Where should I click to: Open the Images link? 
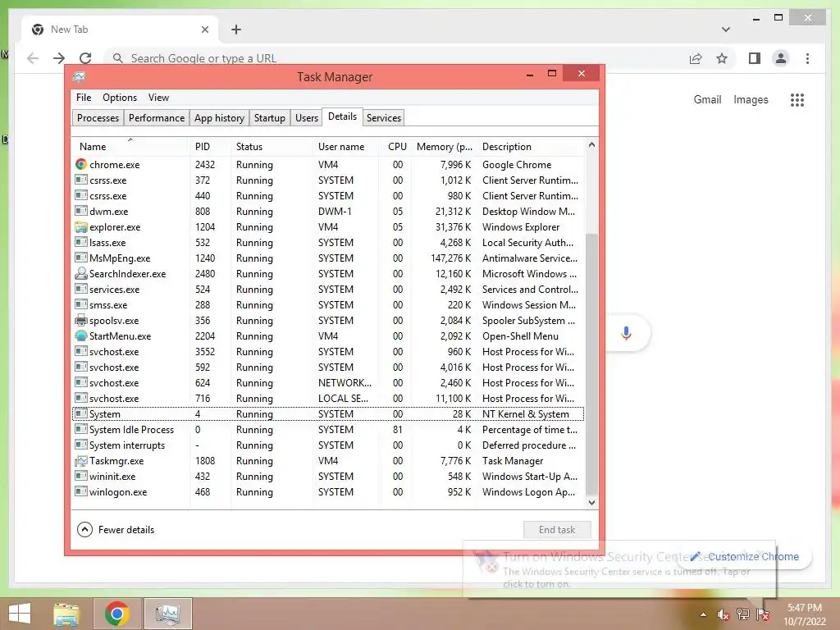(x=751, y=99)
